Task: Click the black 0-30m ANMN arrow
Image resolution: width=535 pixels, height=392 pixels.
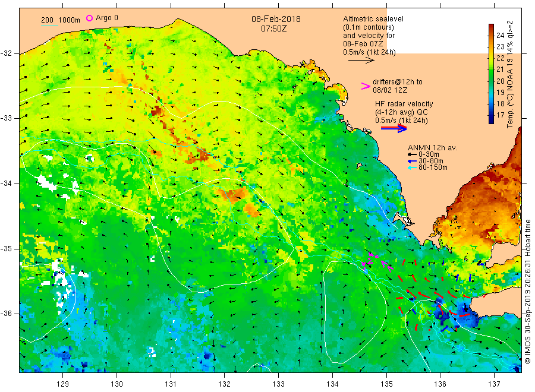Action: [x=413, y=154]
